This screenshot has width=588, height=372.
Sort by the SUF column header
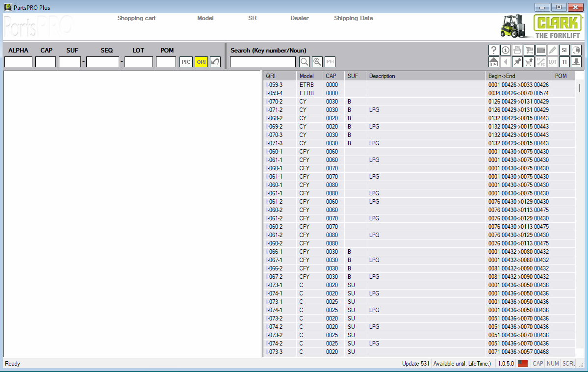355,76
